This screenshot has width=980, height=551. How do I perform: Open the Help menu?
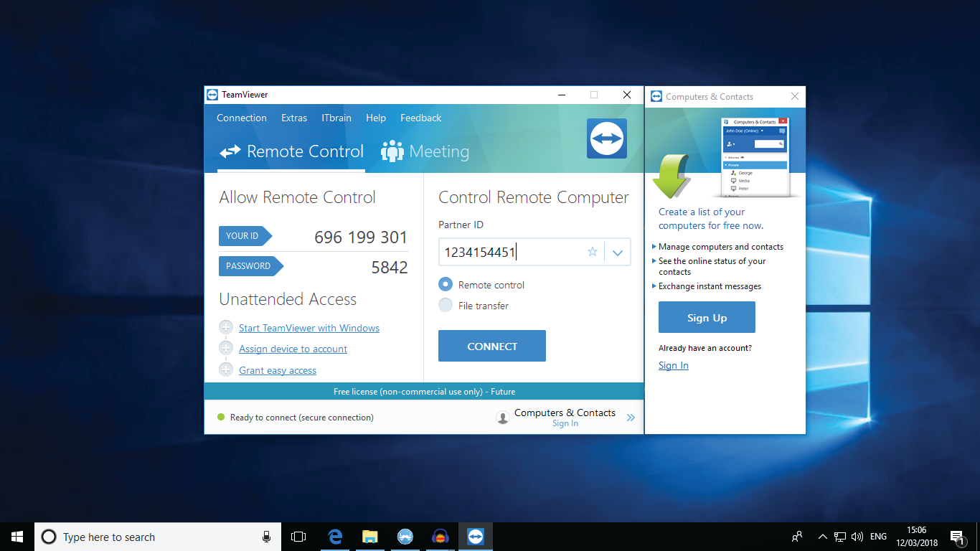tap(376, 118)
